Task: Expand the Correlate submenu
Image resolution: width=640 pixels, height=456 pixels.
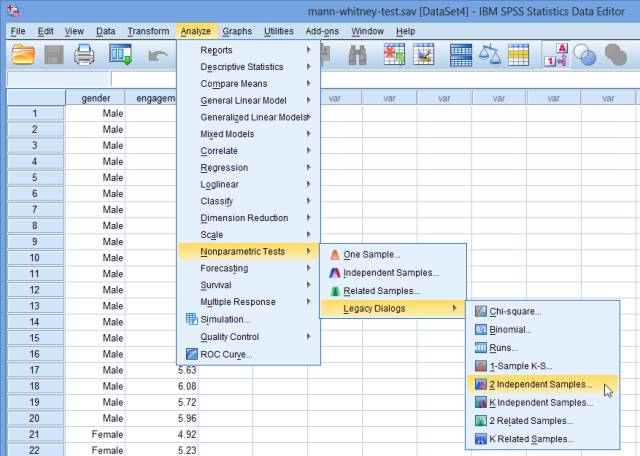Action: coord(249,151)
